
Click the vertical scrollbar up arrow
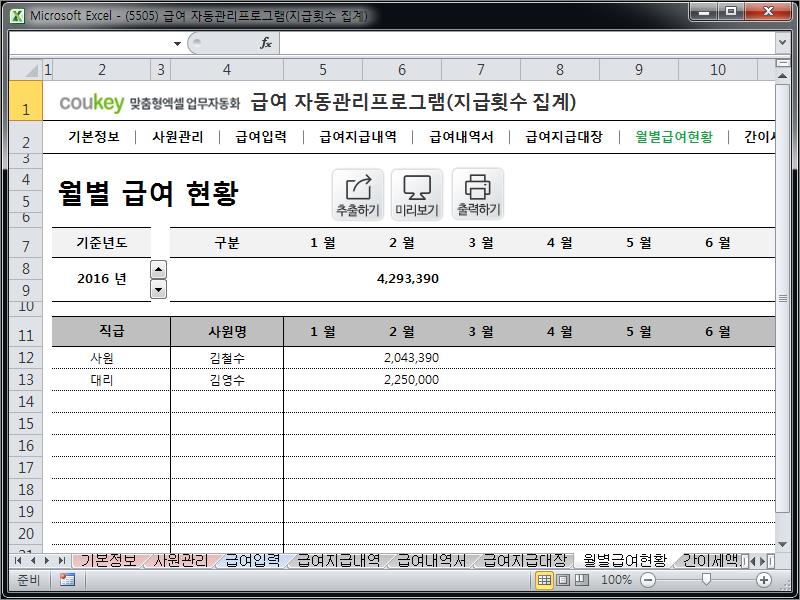point(782,76)
